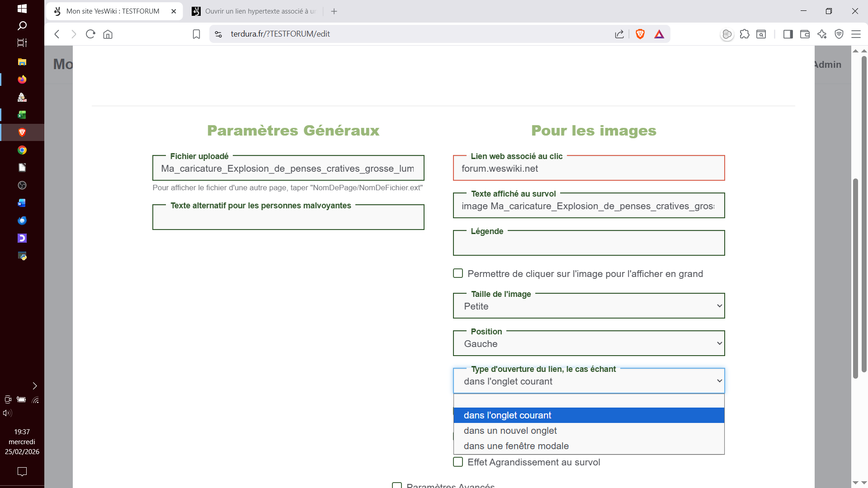Click the Brave Shields lion icon
The height and width of the screenshot is (488, 868).
640,34
